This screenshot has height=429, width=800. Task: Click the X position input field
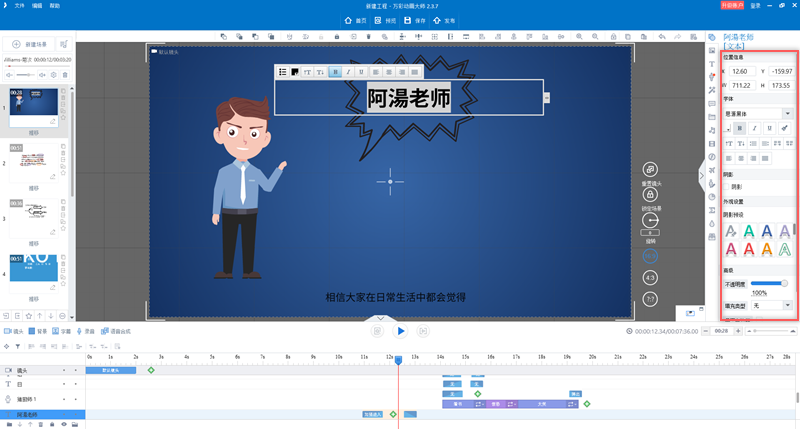click(x=742, y=71)
